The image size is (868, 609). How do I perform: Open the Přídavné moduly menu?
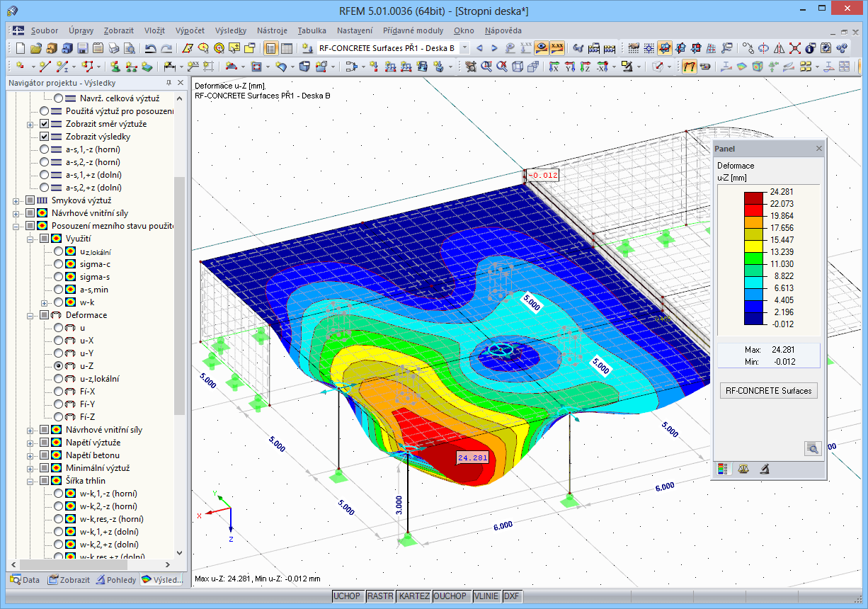tap(413, 30)
